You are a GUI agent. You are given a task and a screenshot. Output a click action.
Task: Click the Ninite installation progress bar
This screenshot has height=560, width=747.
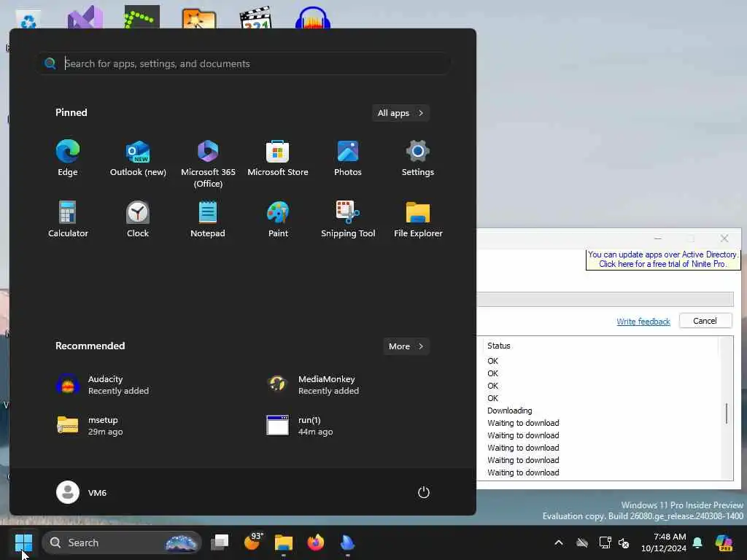pos(605,299)
